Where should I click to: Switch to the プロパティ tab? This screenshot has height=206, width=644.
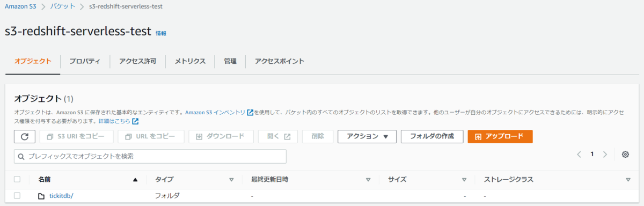click(85, 61)
